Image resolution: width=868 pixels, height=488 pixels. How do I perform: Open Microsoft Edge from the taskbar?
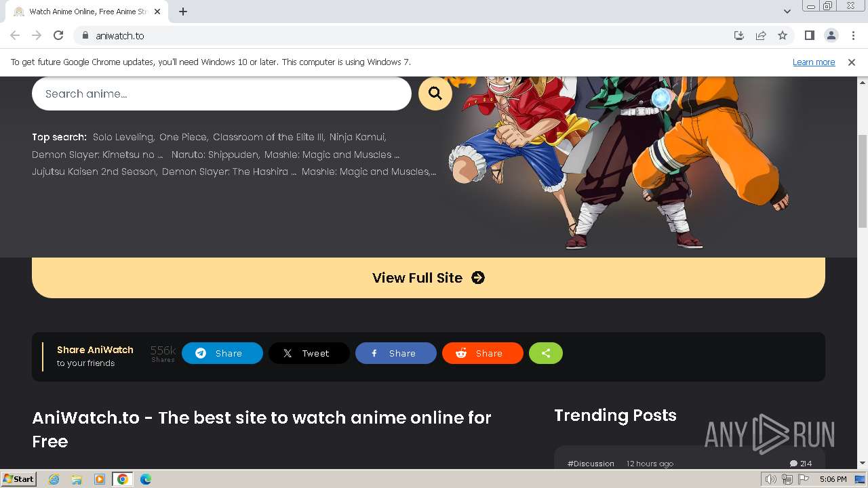pos(146,479)
